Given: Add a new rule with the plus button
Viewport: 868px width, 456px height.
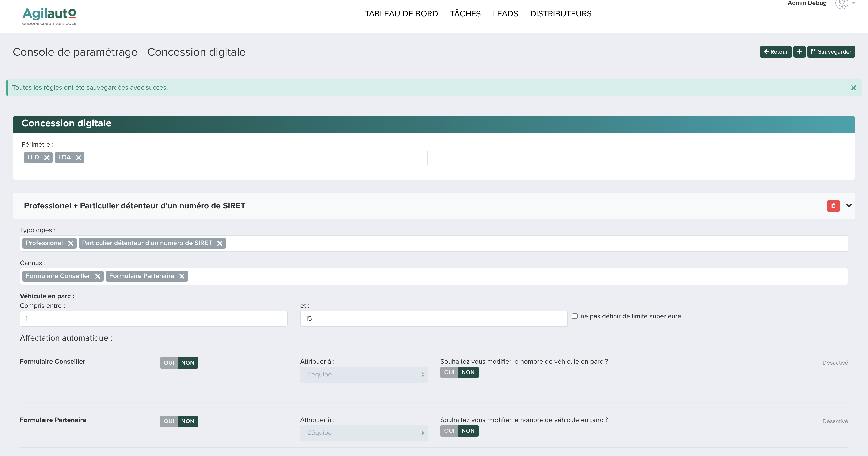Looking at the screenshot, I should (x=800, y=51).
